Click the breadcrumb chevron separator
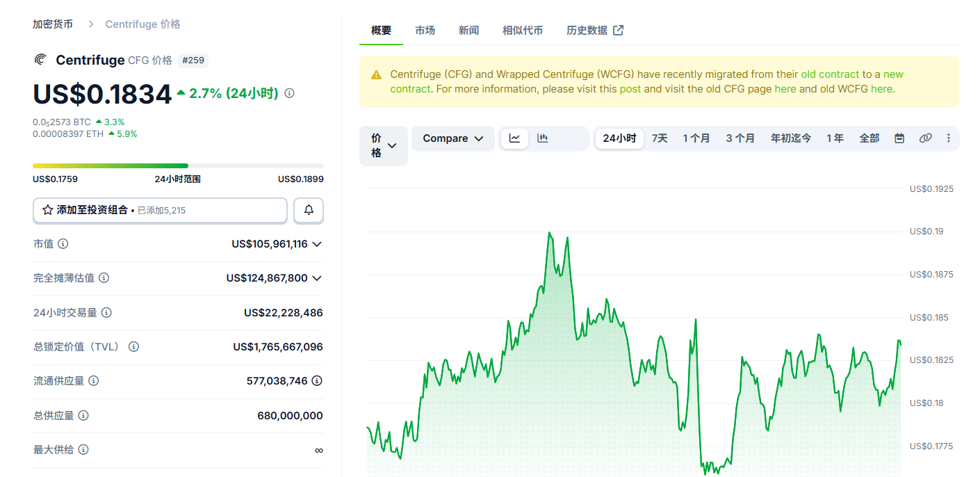The width and height of the screenshot is (980, 477). (90, 24)
